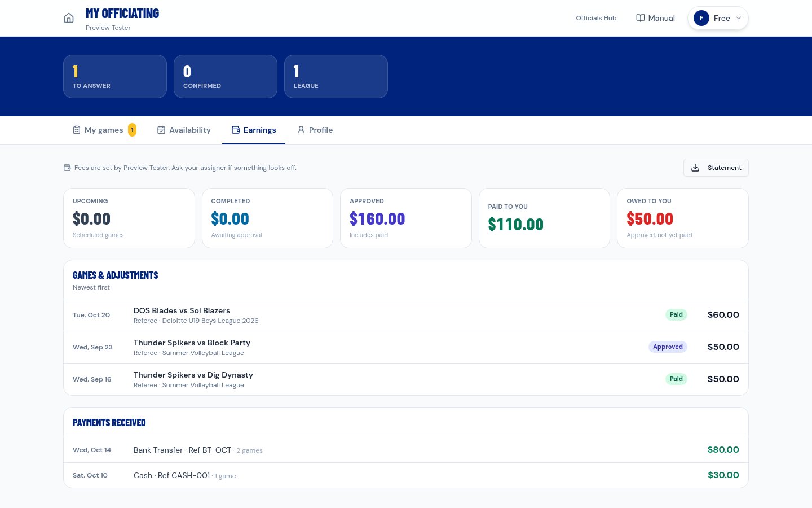The image size is (812, 508).
Task: Click the Cash Ref CASH-001 payment
Action: point(406,475)
